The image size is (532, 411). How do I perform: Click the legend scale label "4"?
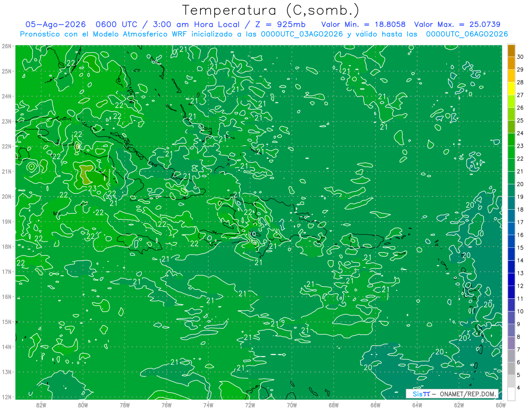point(519,388)
